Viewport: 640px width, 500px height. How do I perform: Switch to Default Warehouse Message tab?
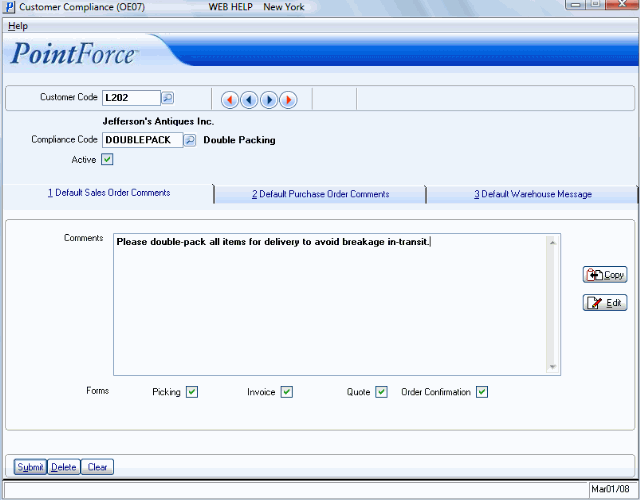tap(533, 194)
